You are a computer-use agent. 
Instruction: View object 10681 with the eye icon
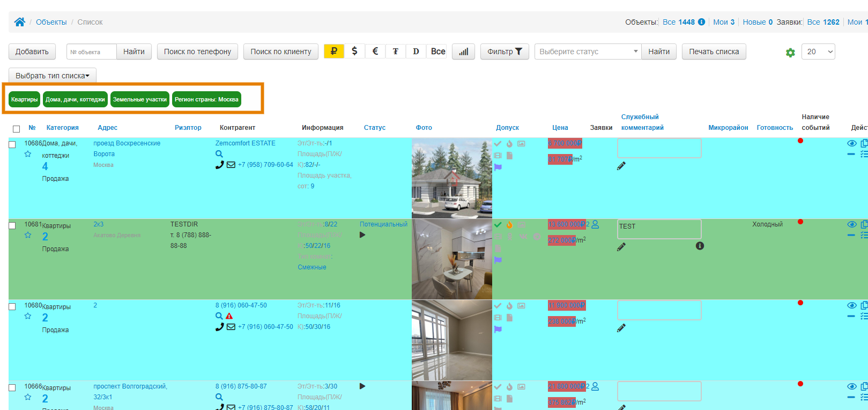tap(851, 224)
